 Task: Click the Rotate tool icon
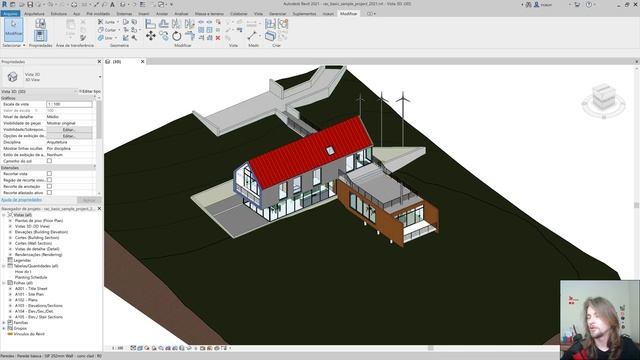(x=176, y=36)
